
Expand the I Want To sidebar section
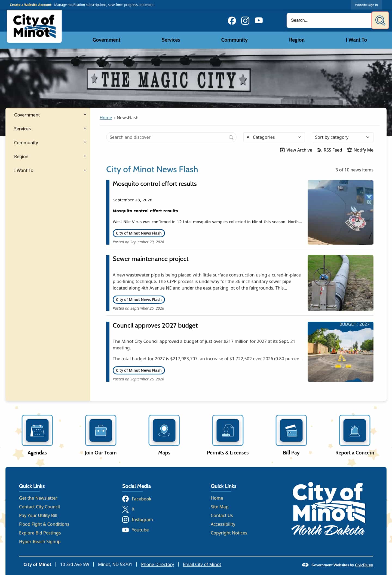[85, 170]
